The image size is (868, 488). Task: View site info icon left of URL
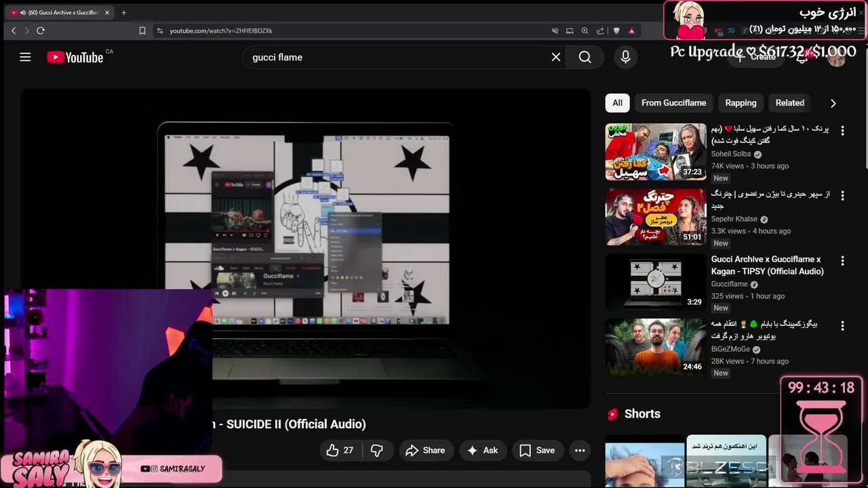pos(160,30)
